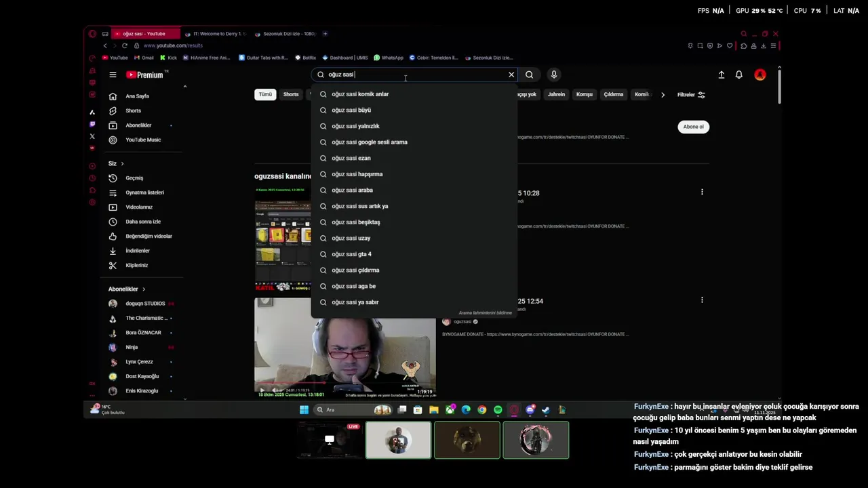Open 'Geçmiş' history in sidebar

click(144, 178)
